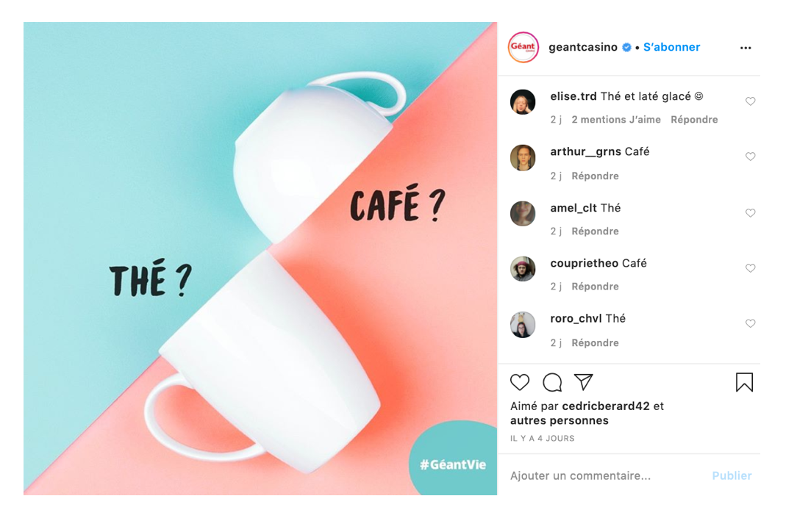Open comments using the speech bubble icon

pyautogui.click(x=552, y=382)
